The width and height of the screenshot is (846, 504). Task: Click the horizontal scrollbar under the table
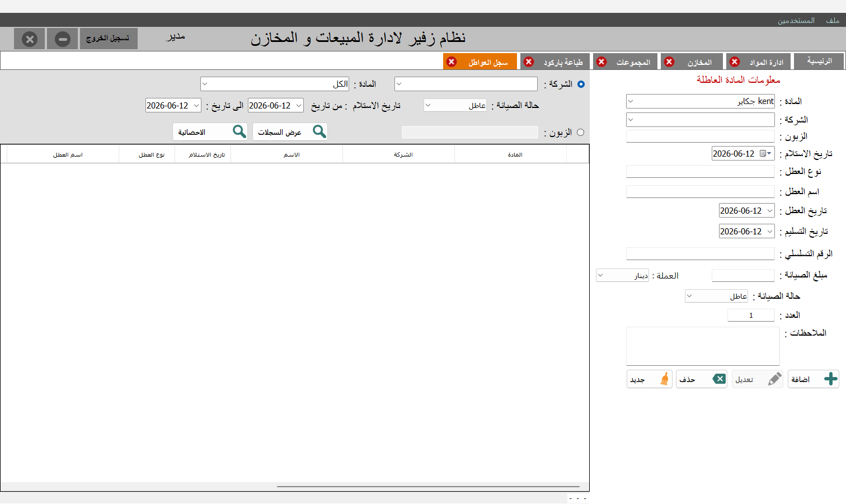tap(428, 487)
